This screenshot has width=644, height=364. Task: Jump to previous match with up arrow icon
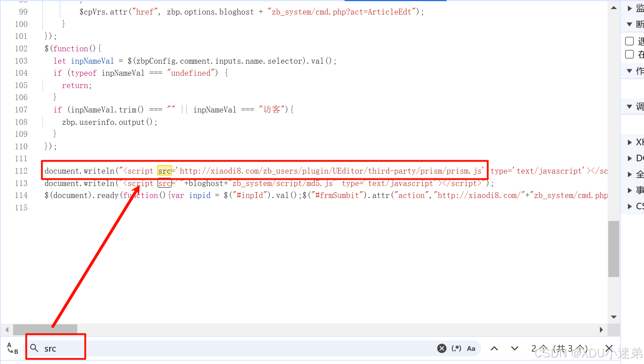point(494,348)
